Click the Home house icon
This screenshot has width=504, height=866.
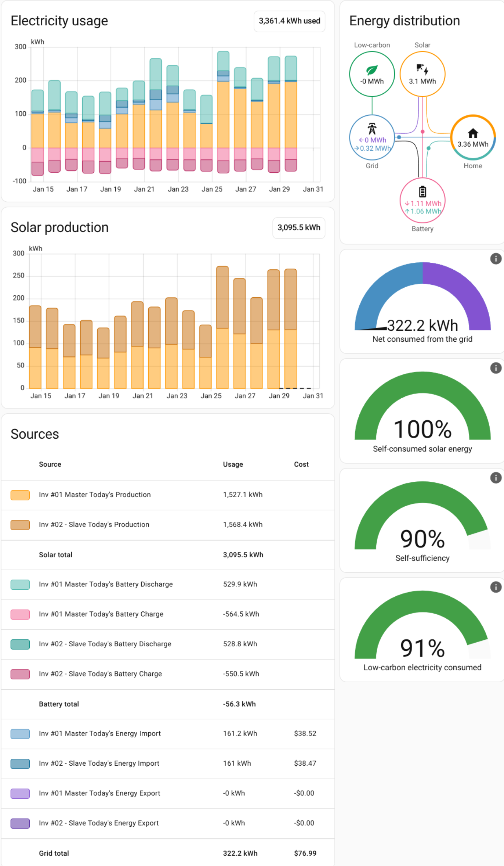click(473, 133)
